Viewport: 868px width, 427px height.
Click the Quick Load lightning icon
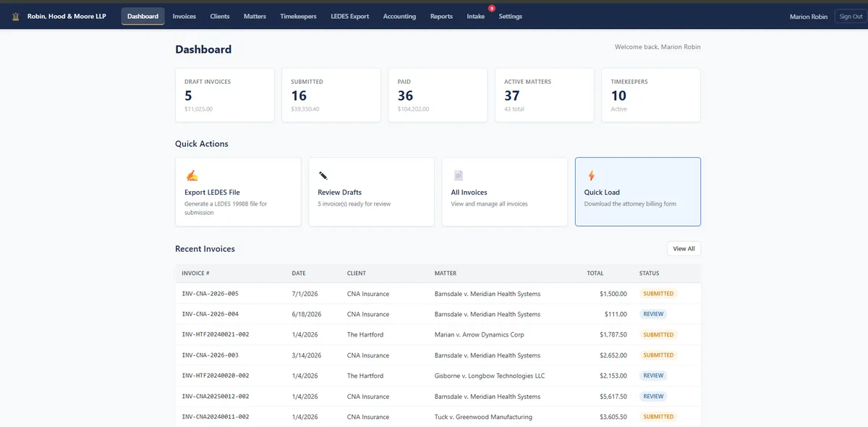591,176
